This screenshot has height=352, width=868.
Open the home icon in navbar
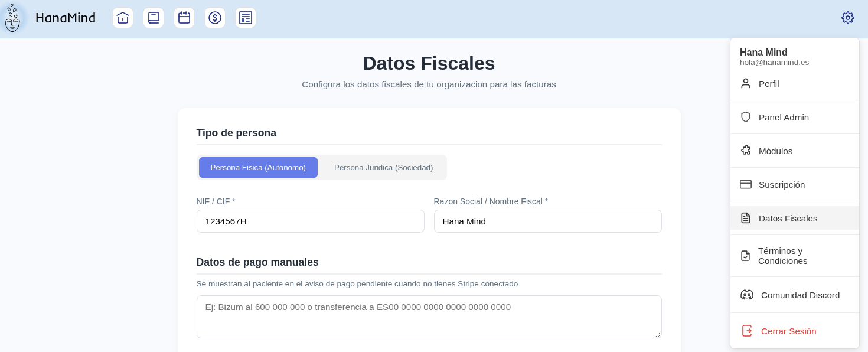tap(123, 18)
